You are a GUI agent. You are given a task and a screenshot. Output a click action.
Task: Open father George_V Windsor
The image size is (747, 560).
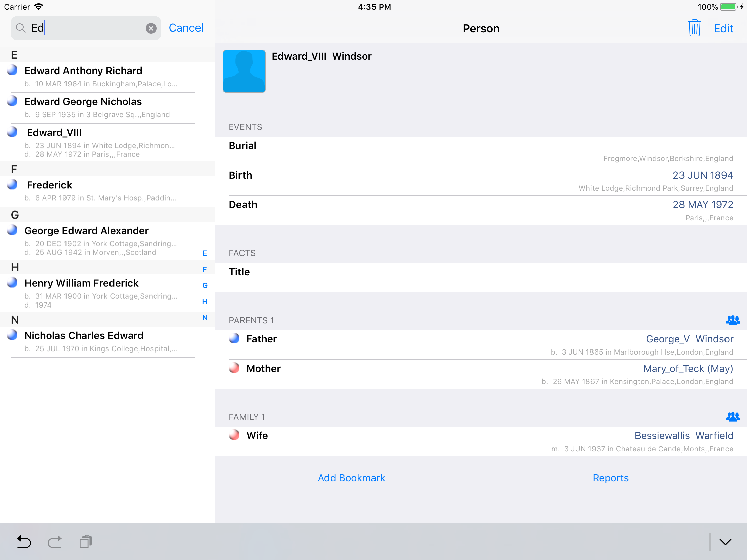point(689,339)
